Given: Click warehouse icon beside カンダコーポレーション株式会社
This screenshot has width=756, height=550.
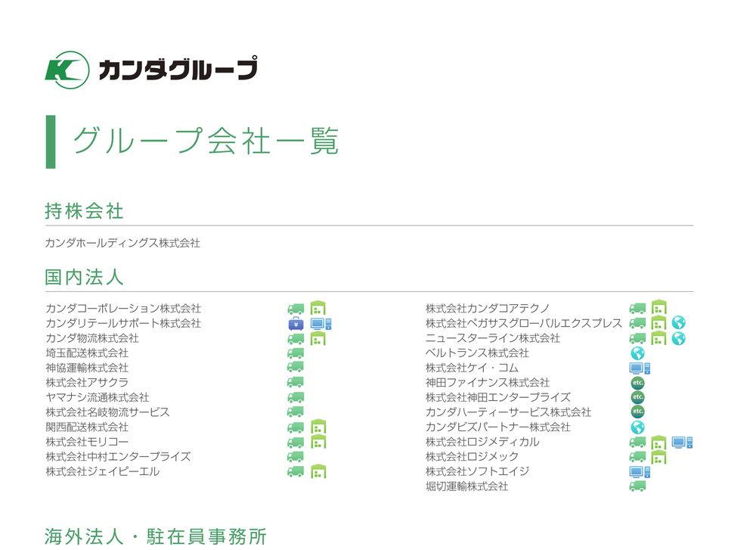Looking at the screenshot, I should click(x=318, y=308).
